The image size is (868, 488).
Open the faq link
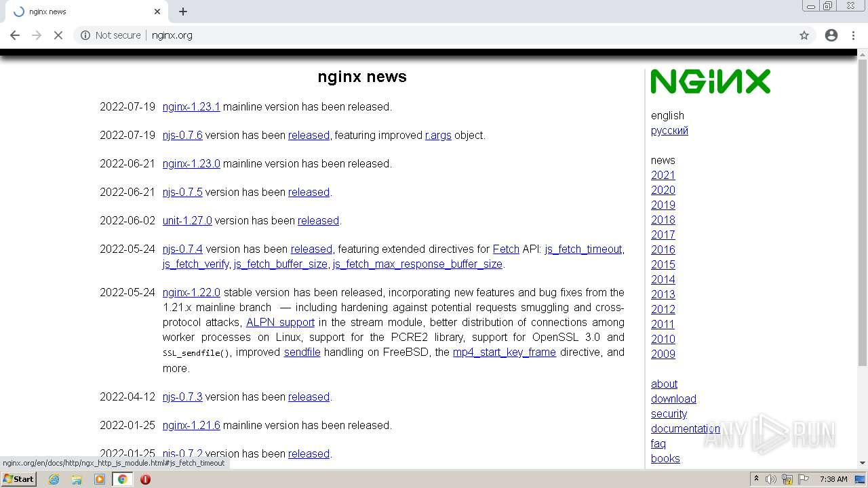(658, 443)
